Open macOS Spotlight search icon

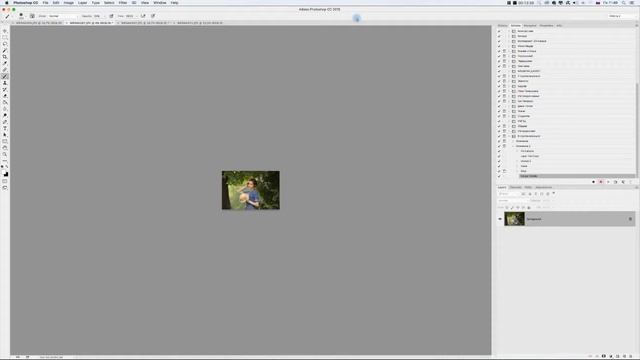(x=623, y=3)
